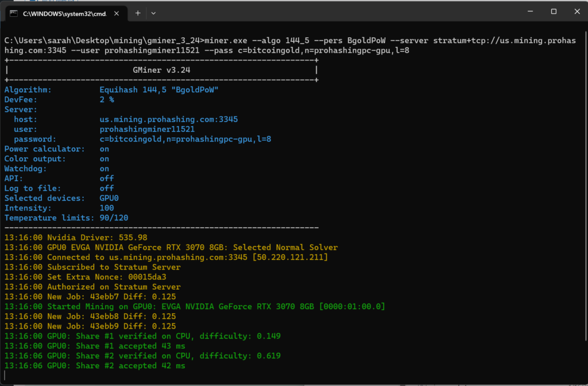Image resolution: width=588 pixels, height=386 pixels.
Task: Click 'Share #1 verified on CPU' line
Action: [x=142, y=336]
